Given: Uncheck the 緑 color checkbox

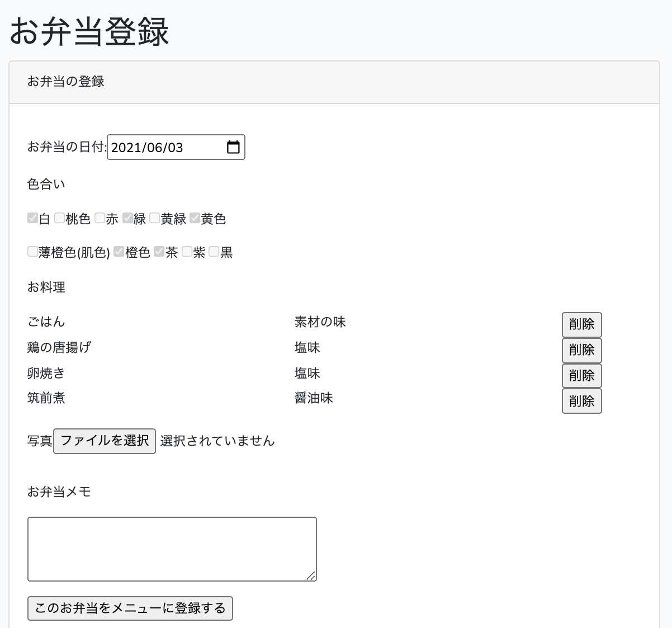Looking at the screenshot, I should click(127, 218).
